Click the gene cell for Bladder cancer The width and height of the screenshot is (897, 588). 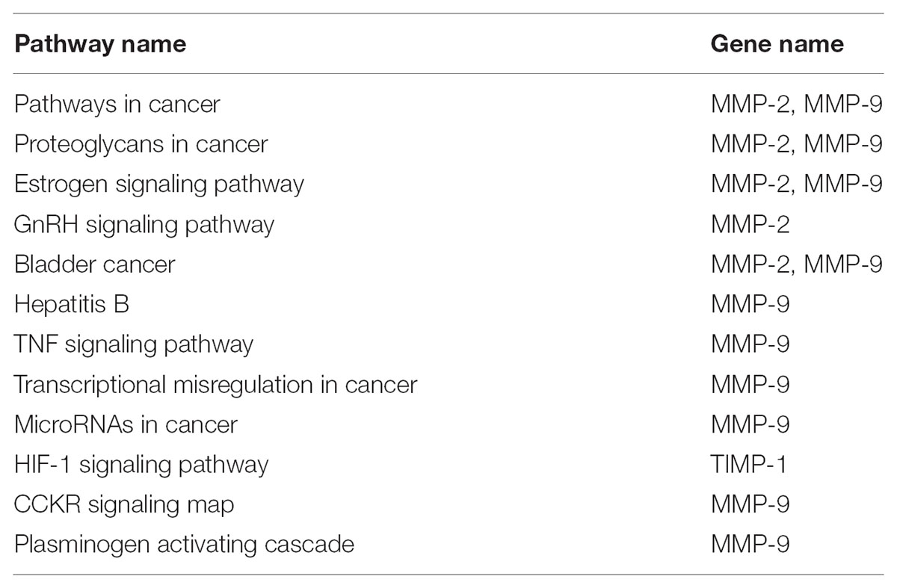click(797, 264)
